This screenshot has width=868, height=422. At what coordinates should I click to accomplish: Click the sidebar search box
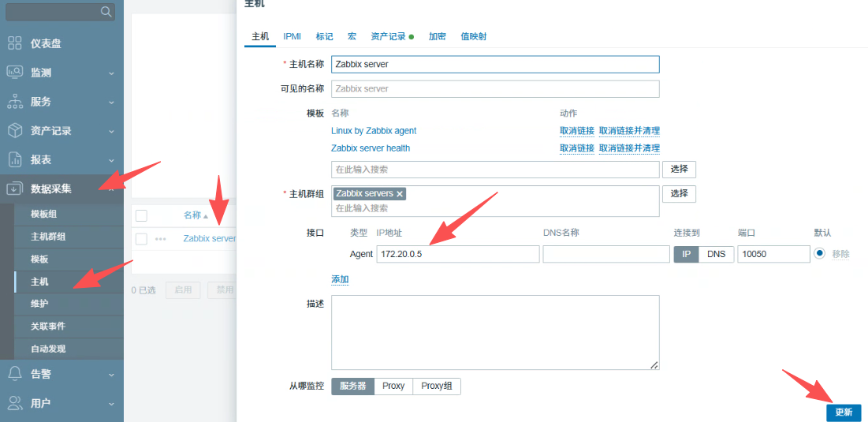(61, 12)
